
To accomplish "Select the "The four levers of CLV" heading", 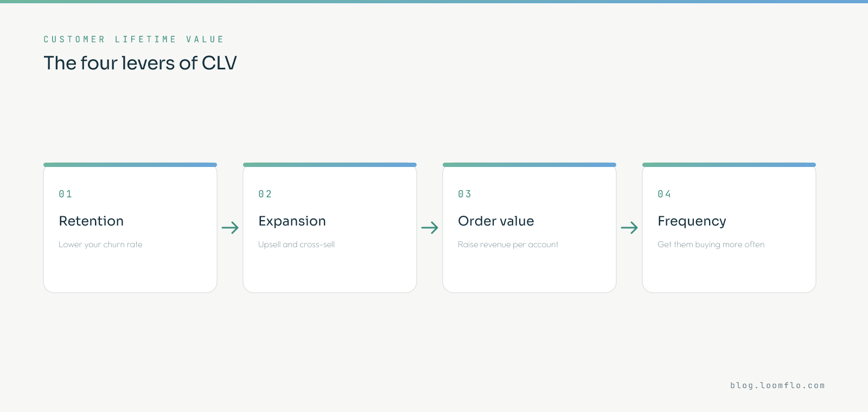I will (x=140, y=63).
